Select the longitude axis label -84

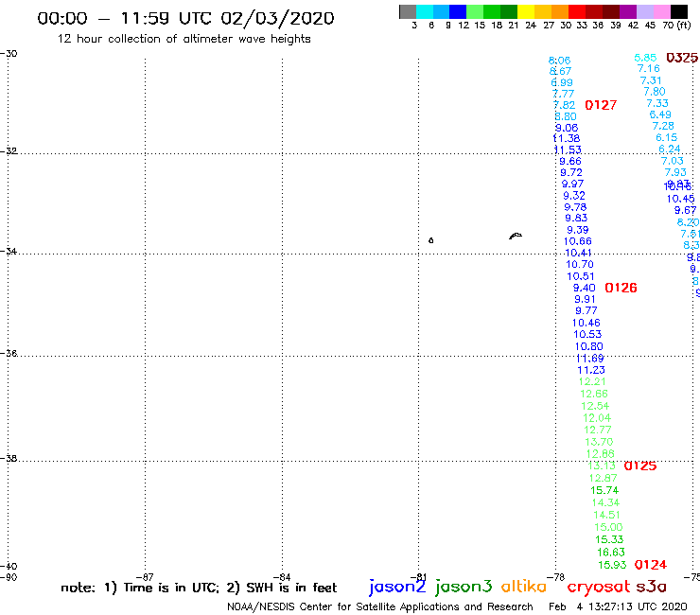282,577
